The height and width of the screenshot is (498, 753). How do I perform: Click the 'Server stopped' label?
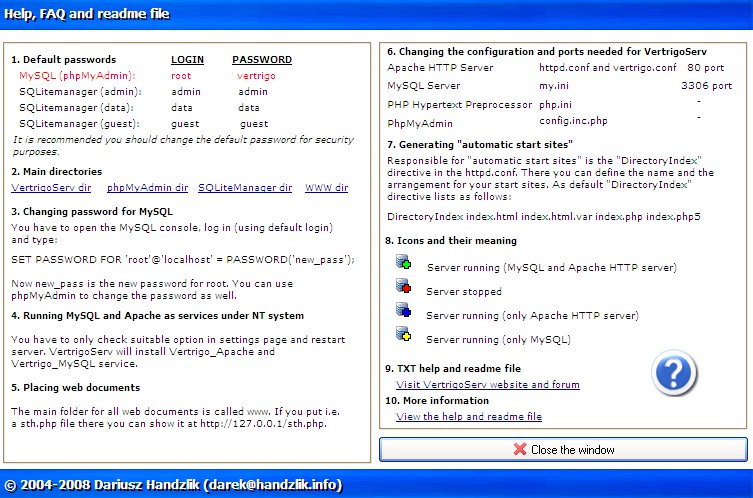(464, 292)
